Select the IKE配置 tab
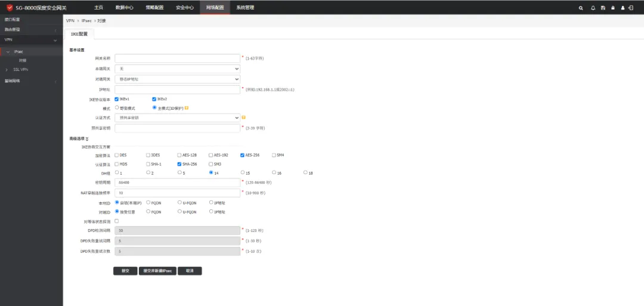The image size is (644, 306). pos(79,34)
